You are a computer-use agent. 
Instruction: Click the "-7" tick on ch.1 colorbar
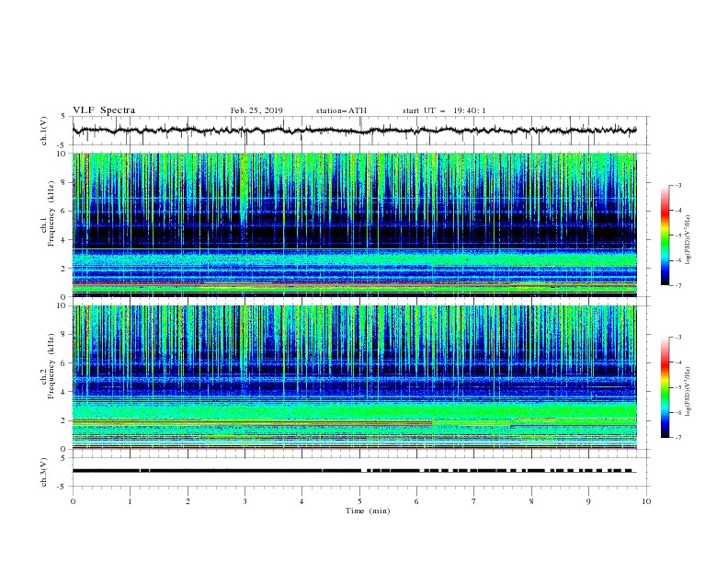pyautogui.click(x=678, y=285)
